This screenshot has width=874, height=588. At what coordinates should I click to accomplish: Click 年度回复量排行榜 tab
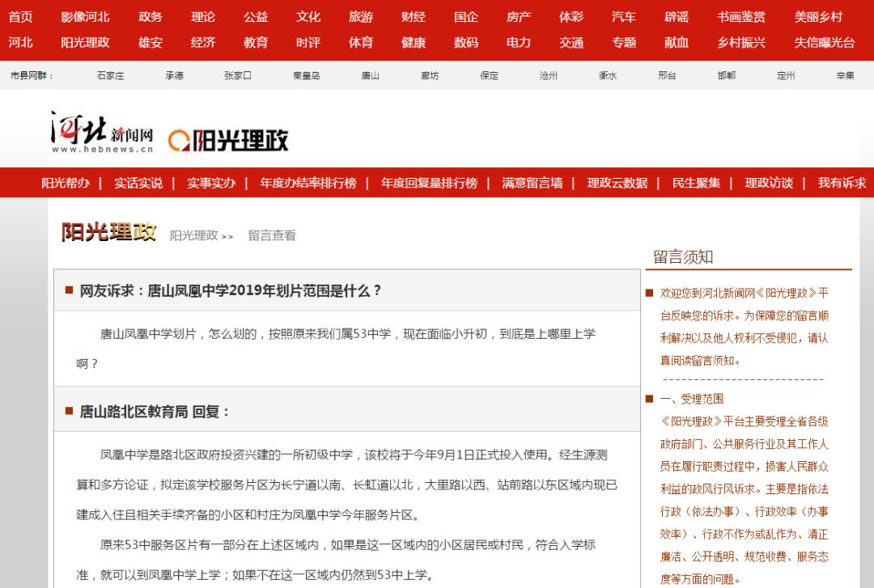(x=429, y=183)
